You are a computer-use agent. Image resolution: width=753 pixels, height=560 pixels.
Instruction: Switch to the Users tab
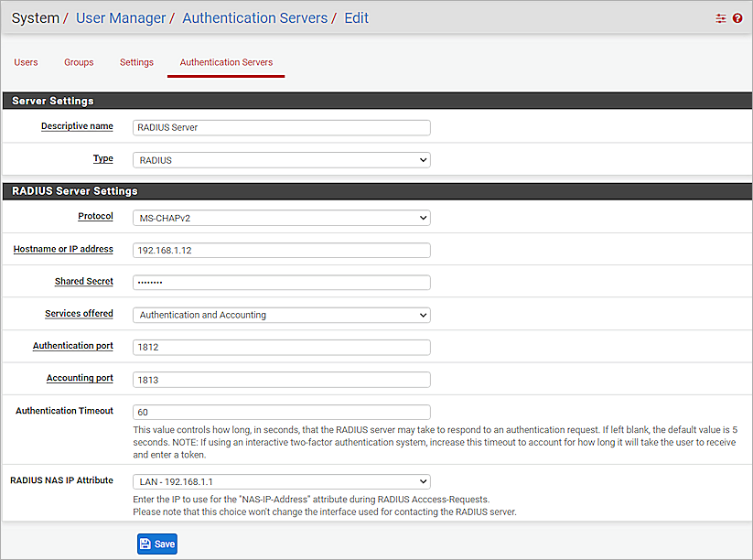pyautogui.click(x=26, y=62)
